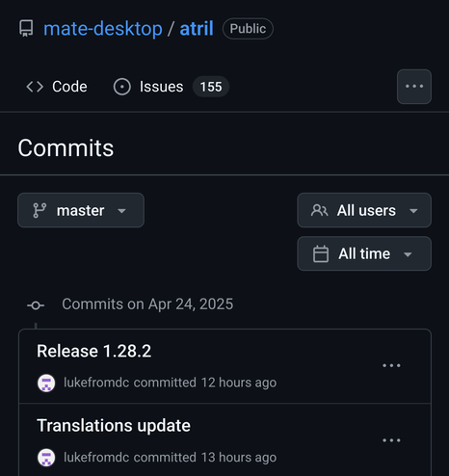This screenshot has width=449, height=476.
Task: Open the All users filter dropdown
Action: [x=364, y=210]
